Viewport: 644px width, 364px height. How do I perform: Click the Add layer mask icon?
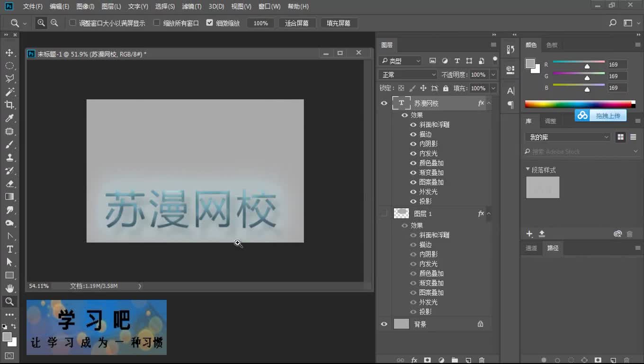tap(427, 361)
